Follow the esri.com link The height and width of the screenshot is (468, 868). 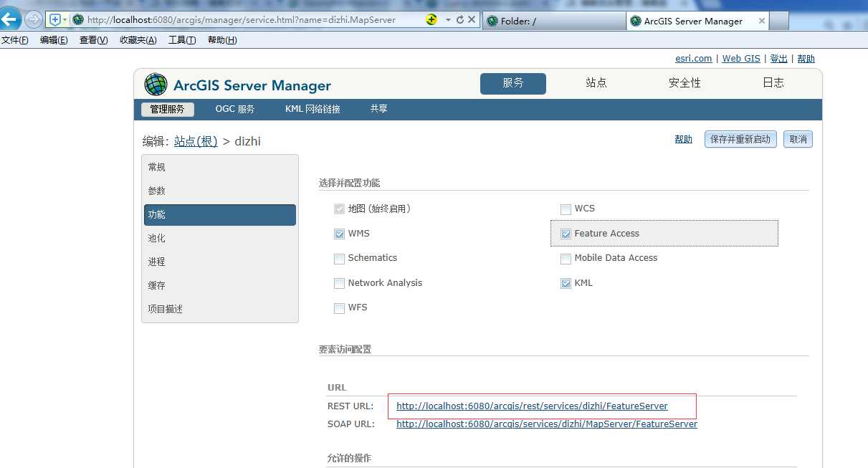click(694, 59)
